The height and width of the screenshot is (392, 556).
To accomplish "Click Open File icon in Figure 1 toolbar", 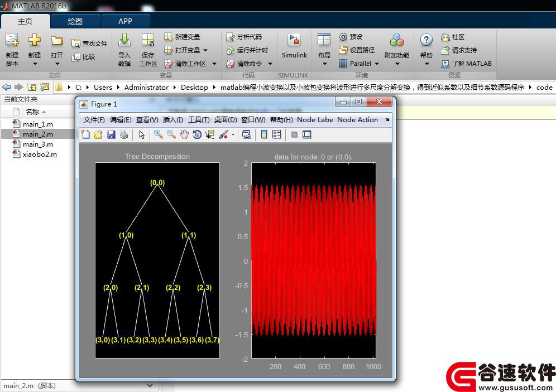I will (98, 134).
